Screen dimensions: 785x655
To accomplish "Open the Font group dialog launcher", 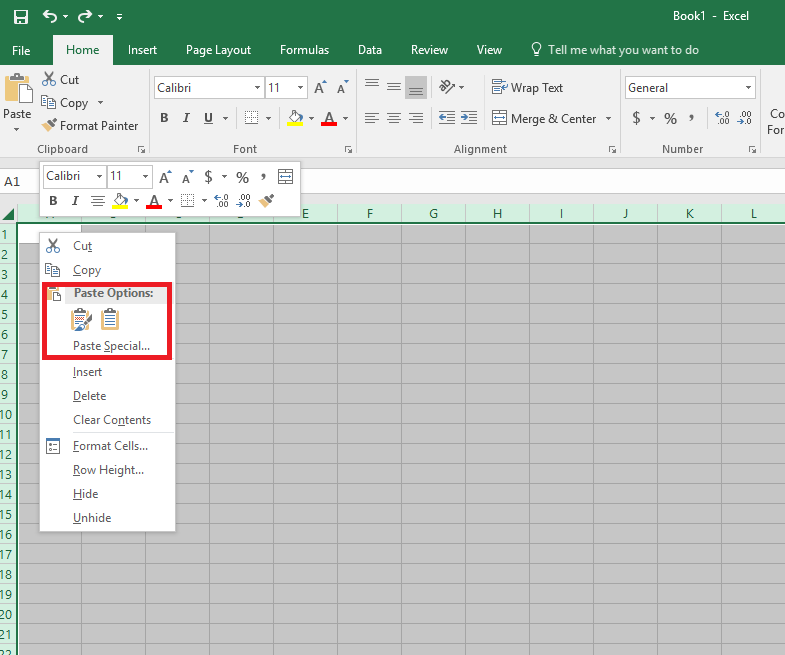I will coord(348,149).
